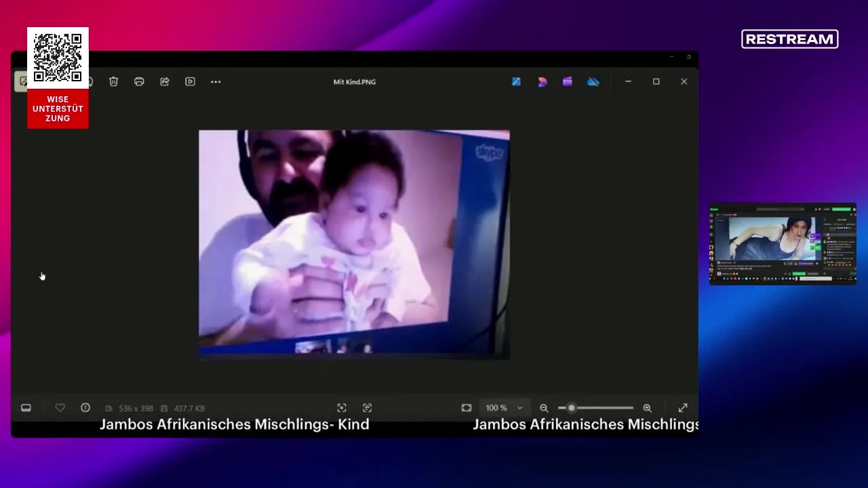Click the RESTREAM logo at top right
This screenshot has width=868, height=488.
(x=790, y=39)
